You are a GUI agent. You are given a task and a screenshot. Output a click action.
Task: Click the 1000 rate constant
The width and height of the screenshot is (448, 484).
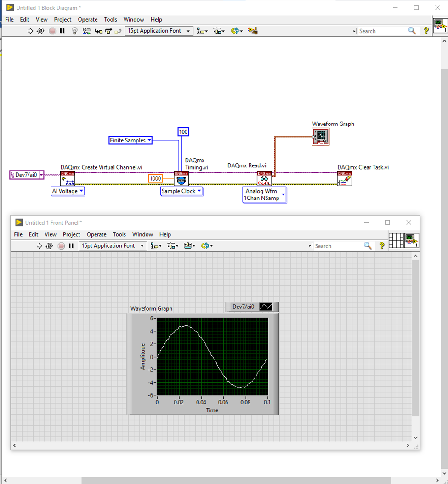tap(155, 178)
